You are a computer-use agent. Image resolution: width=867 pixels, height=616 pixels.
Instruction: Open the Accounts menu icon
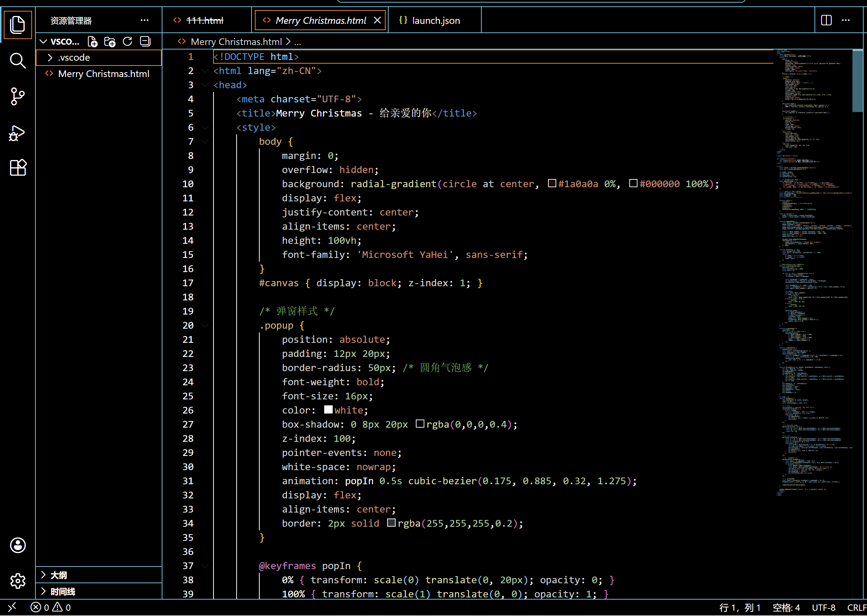click(18, 545)
